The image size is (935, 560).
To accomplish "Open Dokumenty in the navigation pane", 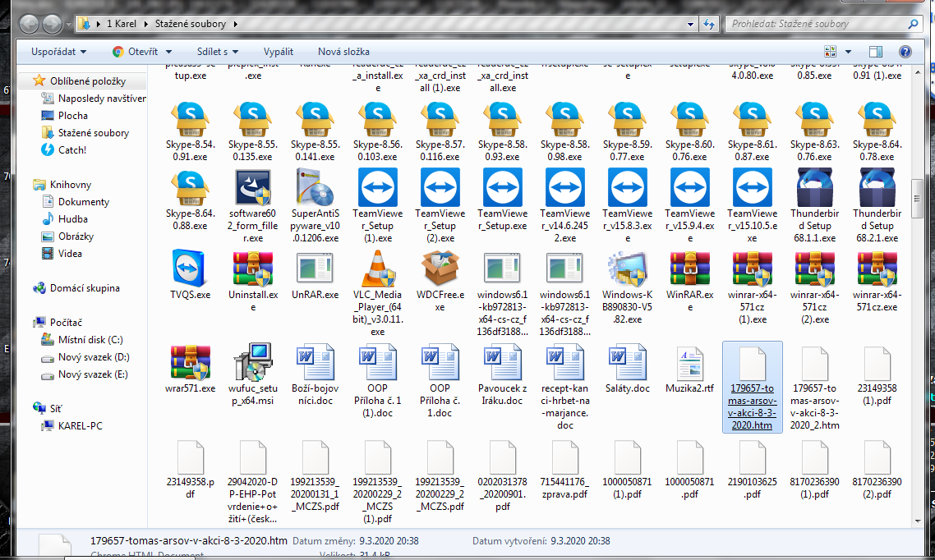I will coord(83,202).
